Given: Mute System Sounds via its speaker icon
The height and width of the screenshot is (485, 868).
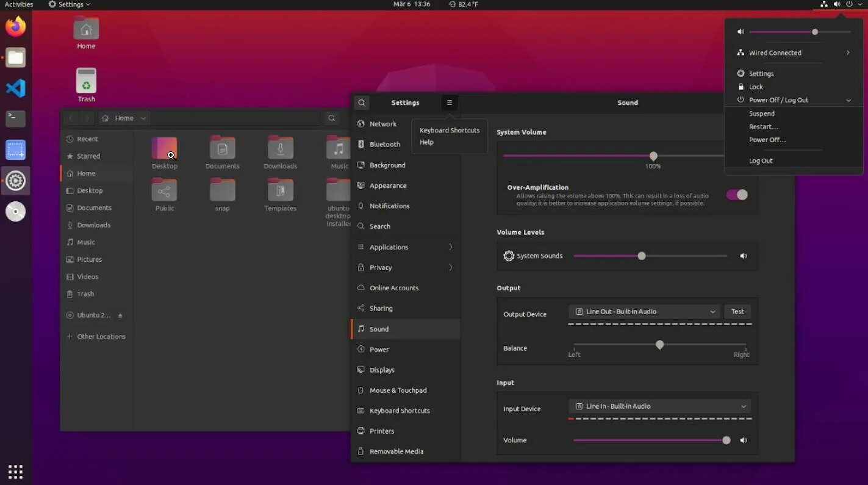Looking at the screenshot, I should tap(744, 256).
